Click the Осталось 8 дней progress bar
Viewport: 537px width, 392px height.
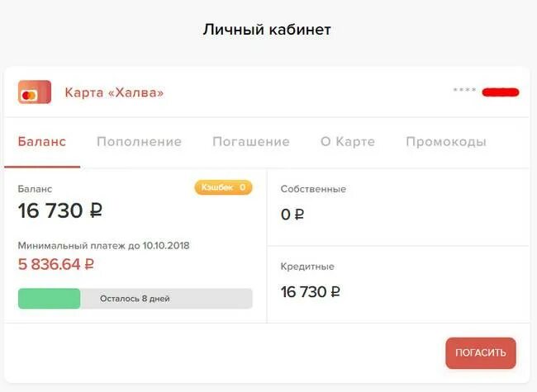click(x=135, y=299)
